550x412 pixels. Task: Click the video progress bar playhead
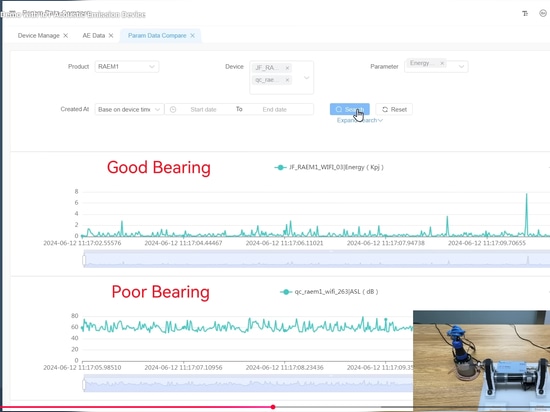(273, 407)
